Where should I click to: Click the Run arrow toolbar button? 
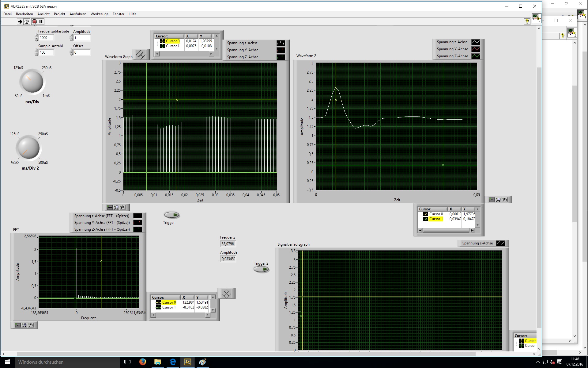20,21
